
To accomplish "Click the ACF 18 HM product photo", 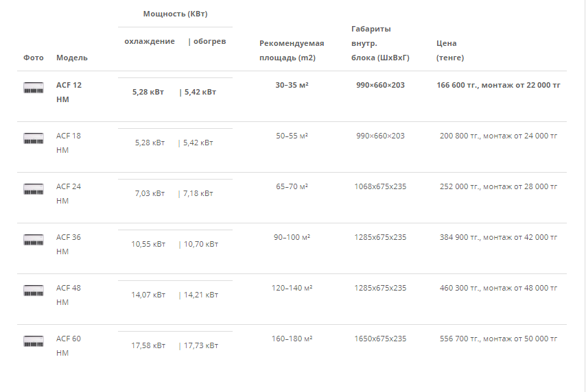I will pyautogui.click(x=34, y=138).
